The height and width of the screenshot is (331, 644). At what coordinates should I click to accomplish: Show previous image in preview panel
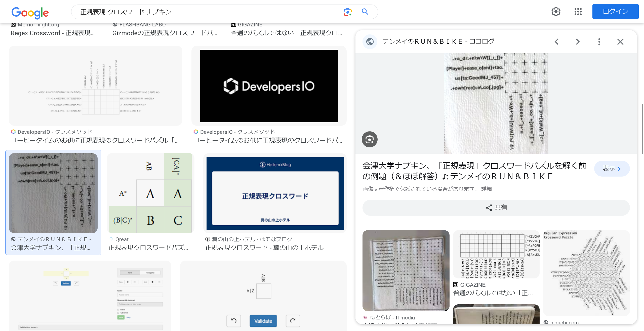click(x=557, y=42)
